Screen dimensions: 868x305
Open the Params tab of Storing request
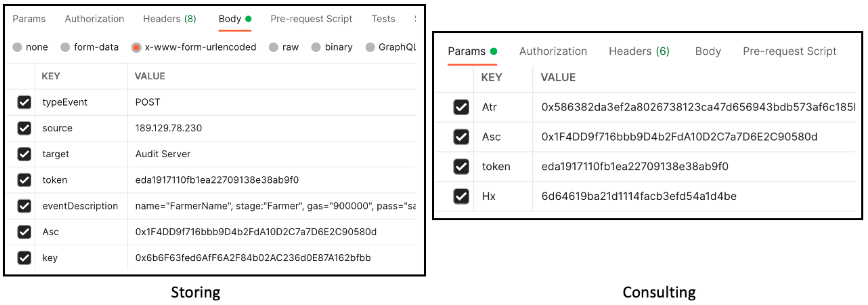click(x=29, y=19)
